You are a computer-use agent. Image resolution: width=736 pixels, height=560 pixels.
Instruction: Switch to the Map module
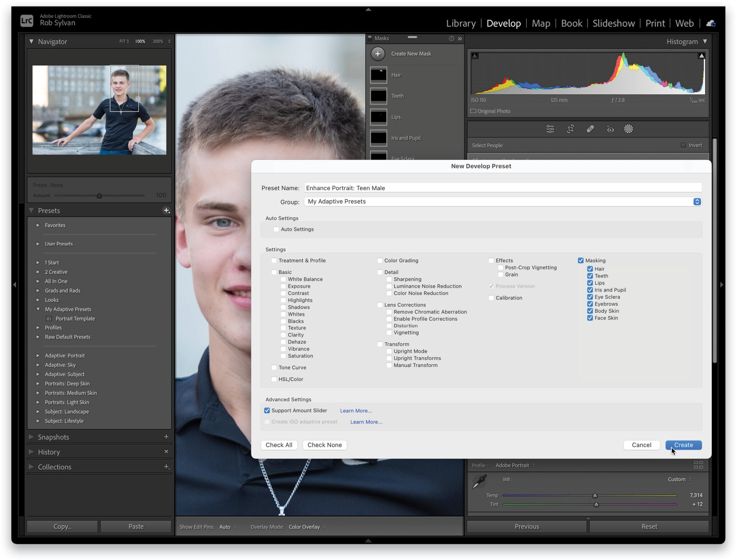pos(540,23)
